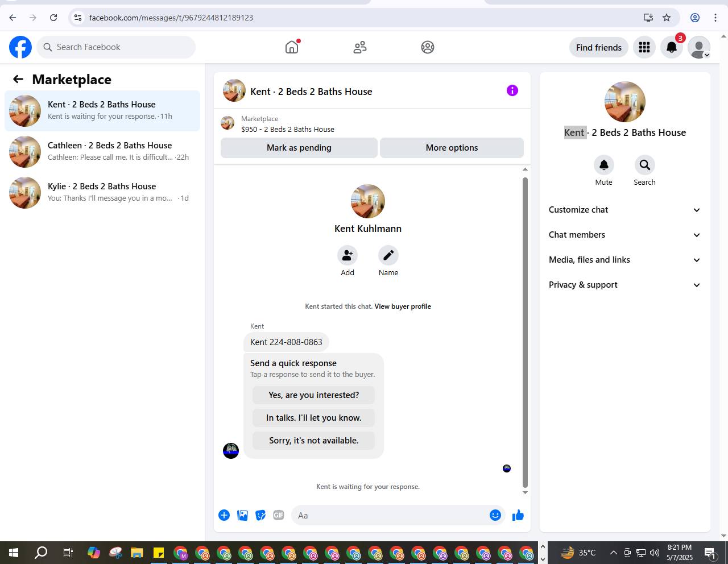Go back with browser back arrow
728x564 pixels.
pos(13,18)
